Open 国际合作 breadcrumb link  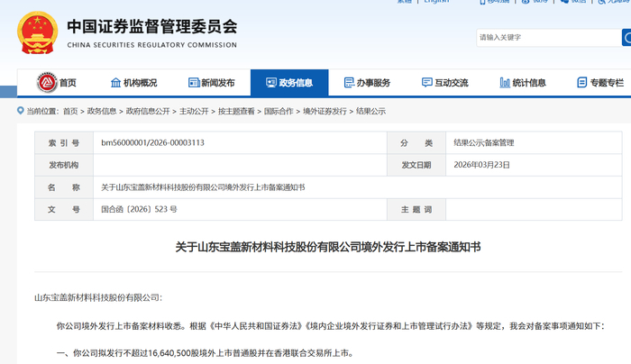pos(278,112)
